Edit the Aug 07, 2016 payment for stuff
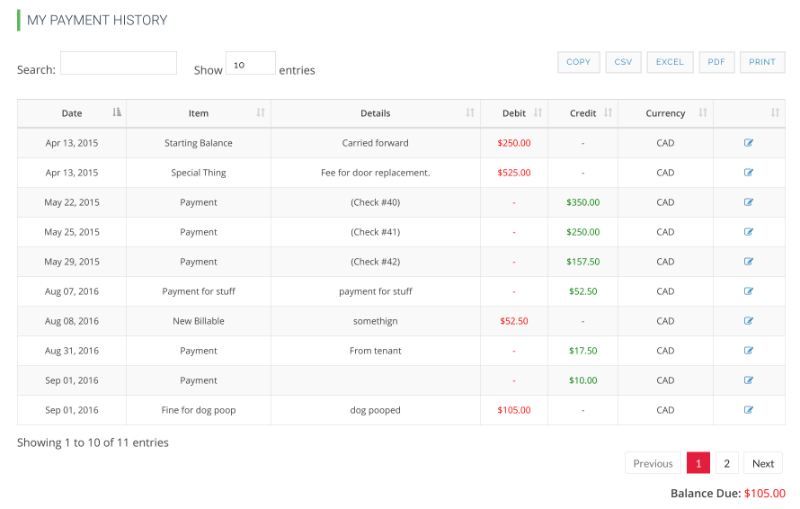 pyautogui.click(x=748, y=291)
